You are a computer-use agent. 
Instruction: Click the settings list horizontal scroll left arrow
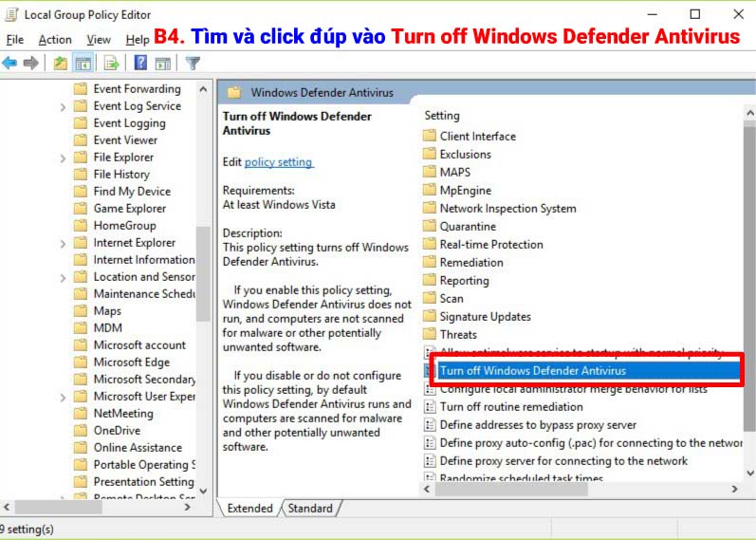coord(427,489)
